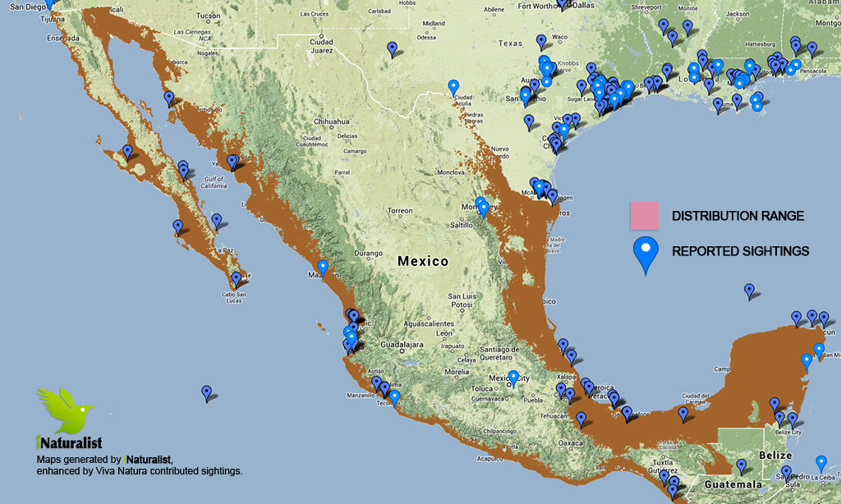Open the sighting marker at Mexico City

513,377
